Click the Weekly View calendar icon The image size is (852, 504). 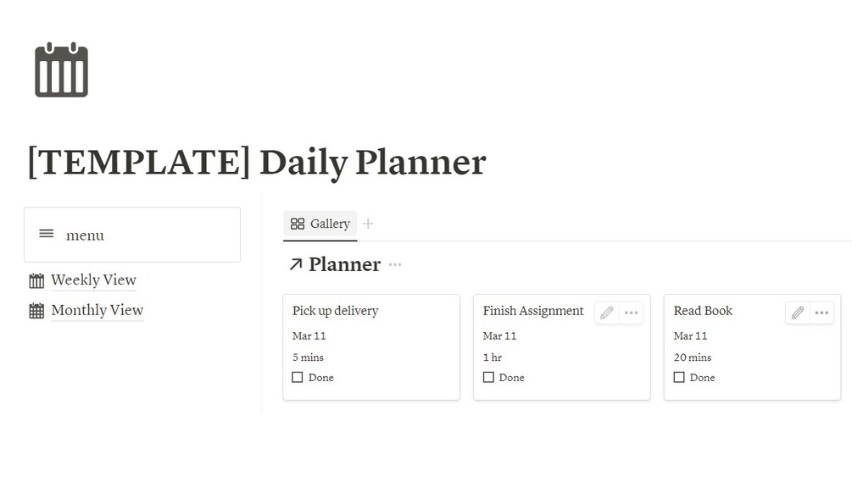[36, 280]
